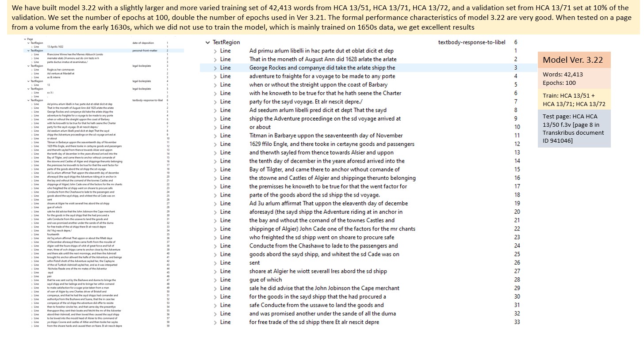Select line 'Conducte from the Chashawe to lade'
The width and height of the screenshot is (644, 360).
coord(323,246)
